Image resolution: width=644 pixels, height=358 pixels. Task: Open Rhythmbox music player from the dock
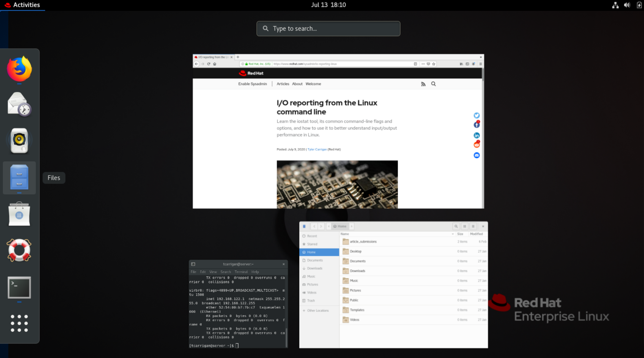click(19, 140)
